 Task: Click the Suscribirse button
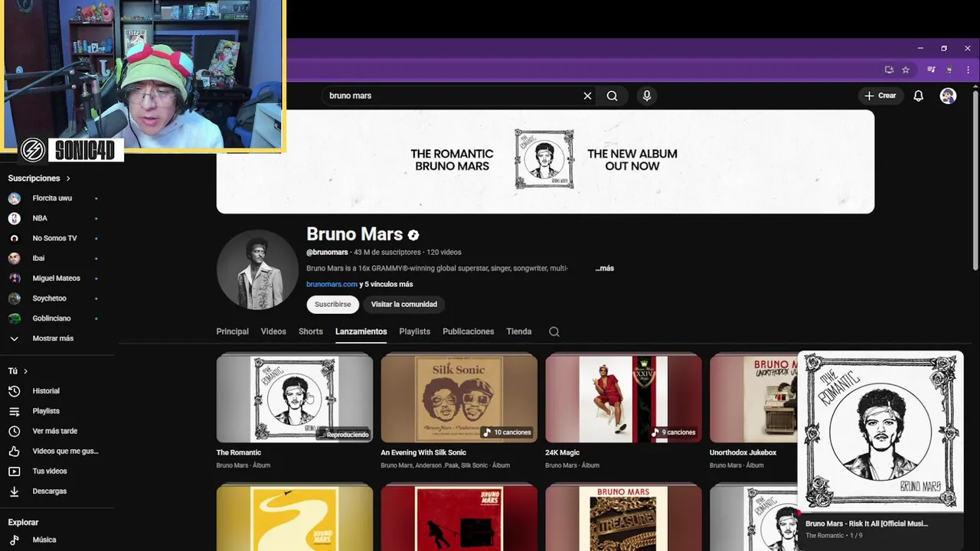[333, 305]
